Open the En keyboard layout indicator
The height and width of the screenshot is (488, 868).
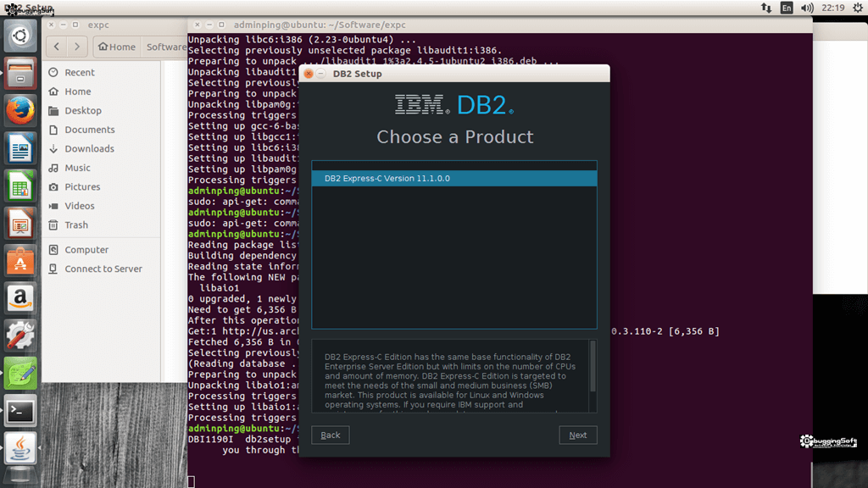787,8
